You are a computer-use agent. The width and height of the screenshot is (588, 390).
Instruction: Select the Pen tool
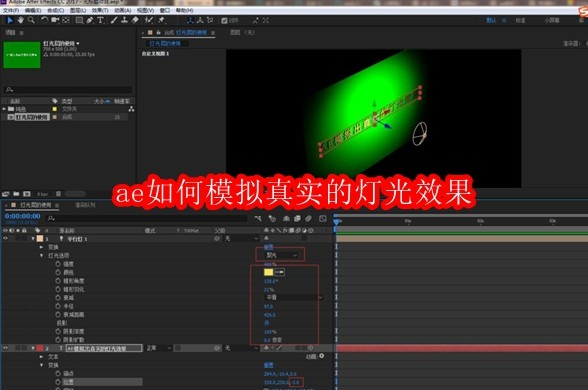tap(90, 20)
